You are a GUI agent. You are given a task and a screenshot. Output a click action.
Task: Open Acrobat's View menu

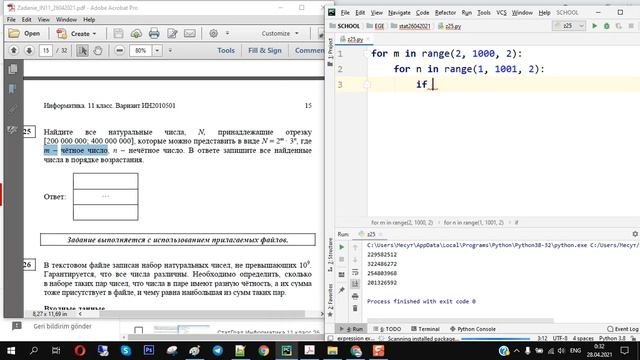coord(44,20)
